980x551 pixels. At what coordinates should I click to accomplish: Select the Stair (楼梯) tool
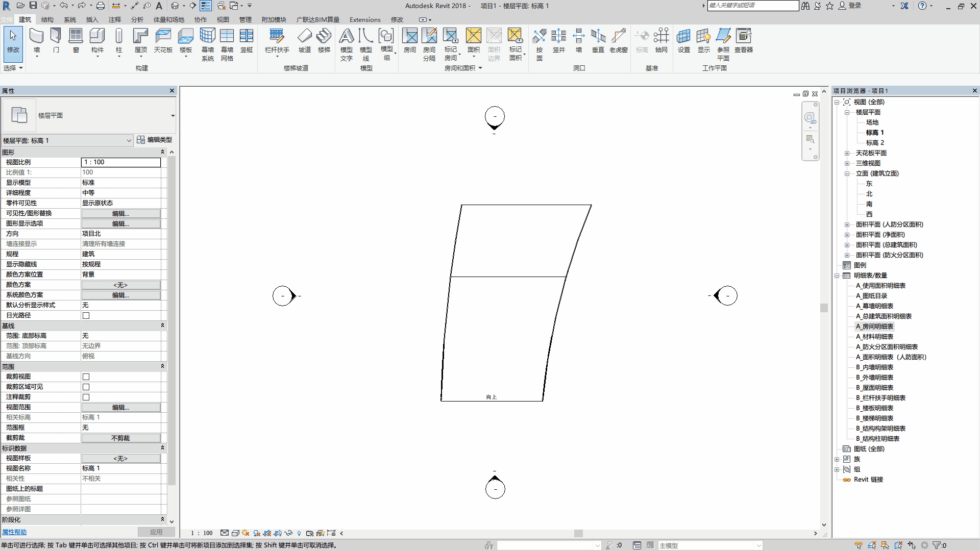[324, 41]
